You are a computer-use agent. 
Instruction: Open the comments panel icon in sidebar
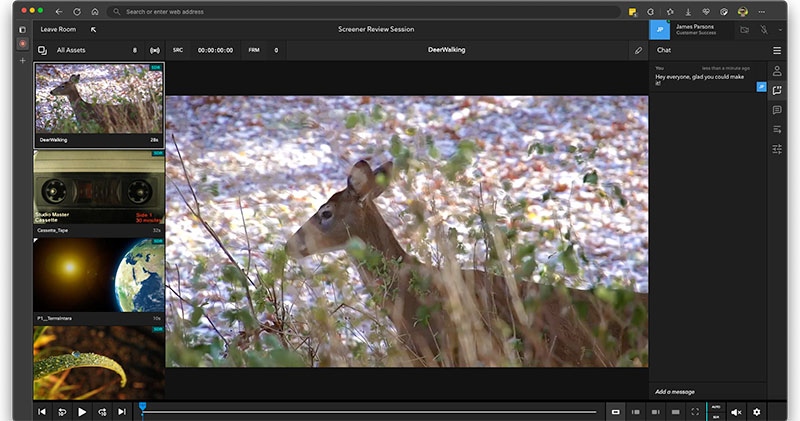pos(777,110)
